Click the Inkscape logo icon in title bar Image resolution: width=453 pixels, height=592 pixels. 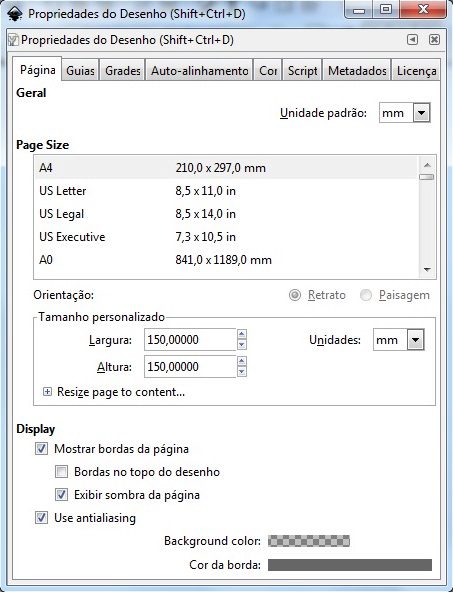(x=15, y=14)
